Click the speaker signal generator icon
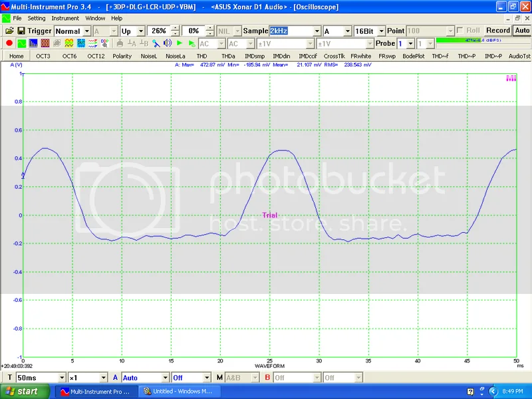Viewport: 532px width, 399px height. coord(167,43)
